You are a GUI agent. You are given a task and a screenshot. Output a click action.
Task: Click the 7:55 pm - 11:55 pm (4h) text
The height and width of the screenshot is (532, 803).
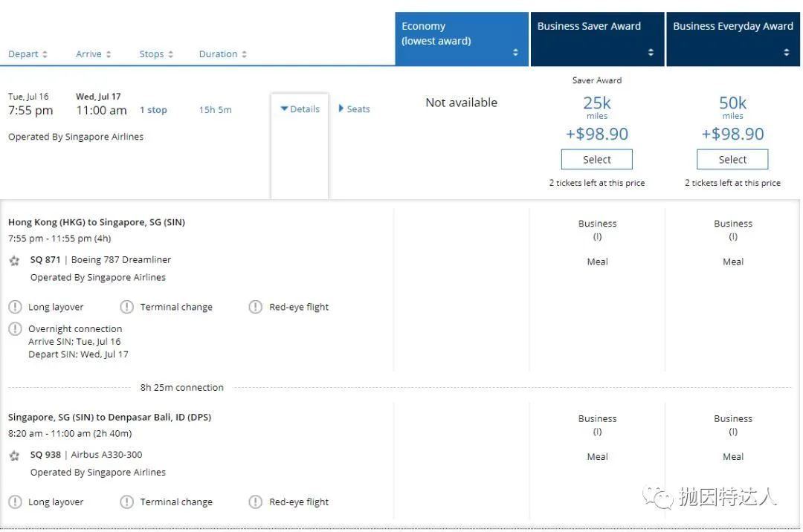pos(59,239)
